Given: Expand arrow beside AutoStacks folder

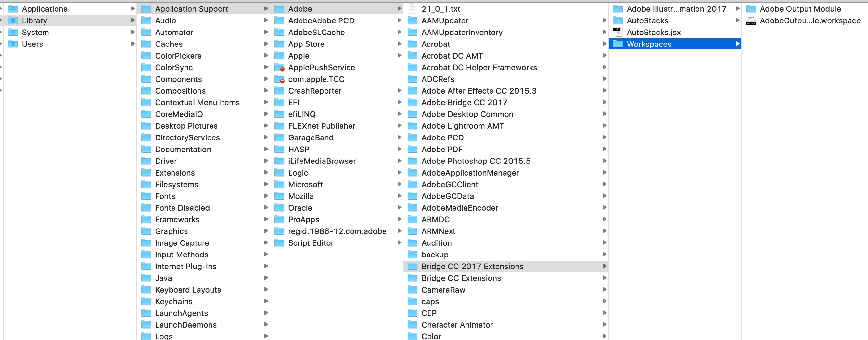Looking at the screenshot, I should click(x=738, y=20).
